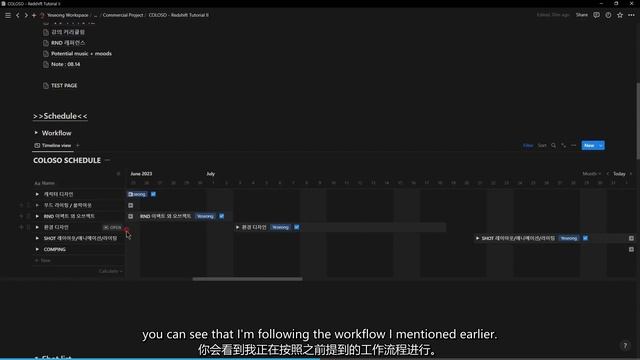Click the >>Schedule<< heading

pyautogui.click(x=60, y=116)
